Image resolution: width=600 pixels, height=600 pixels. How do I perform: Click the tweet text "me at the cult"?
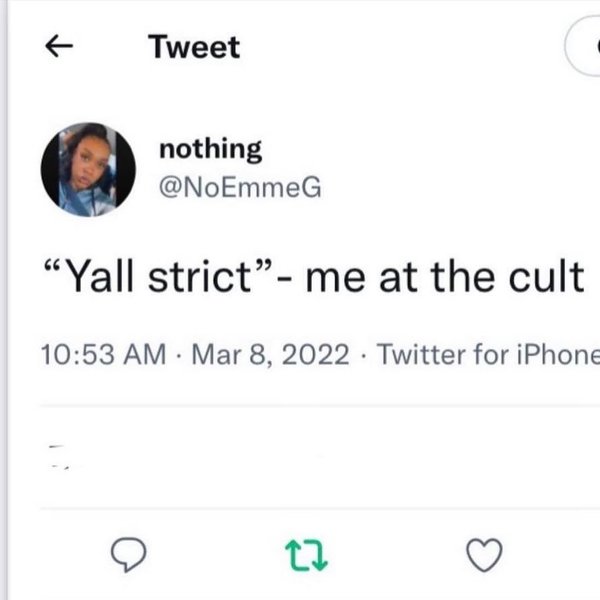445,275
